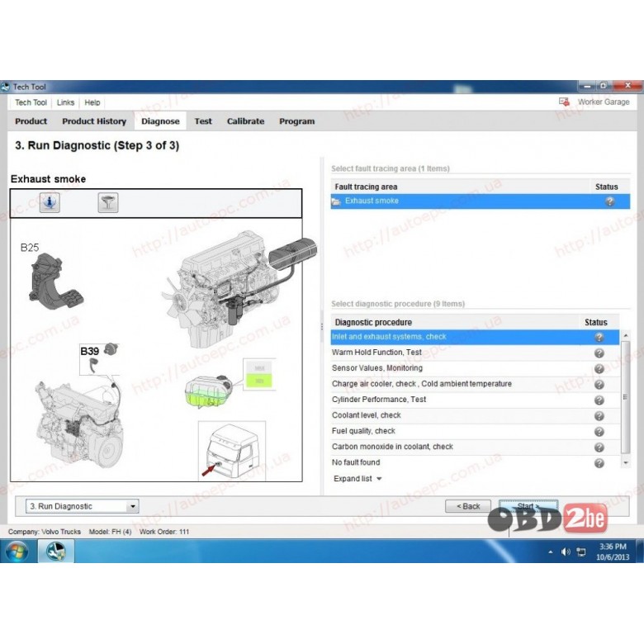Click the B25 pedal sensor illustration
The image size is (644, 644).
click(55, 282)
